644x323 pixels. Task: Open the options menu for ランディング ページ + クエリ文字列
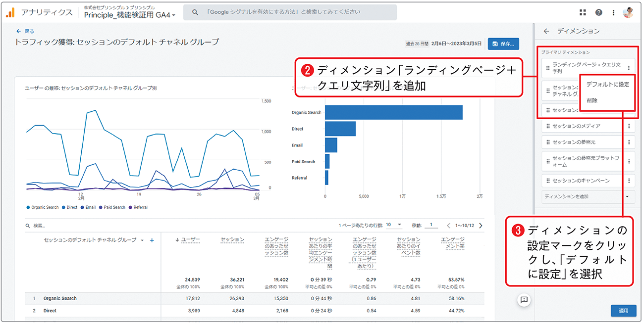tap(629, 68)
